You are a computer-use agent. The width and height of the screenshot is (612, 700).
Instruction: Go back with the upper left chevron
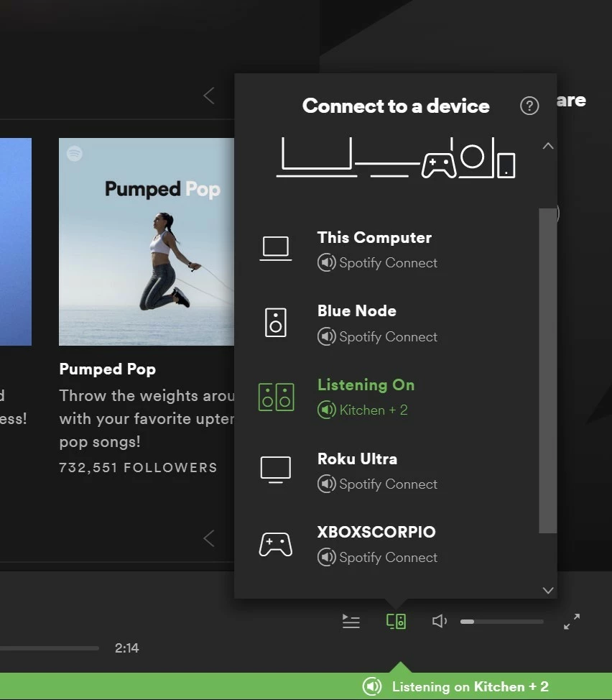(x=209, y=96)
